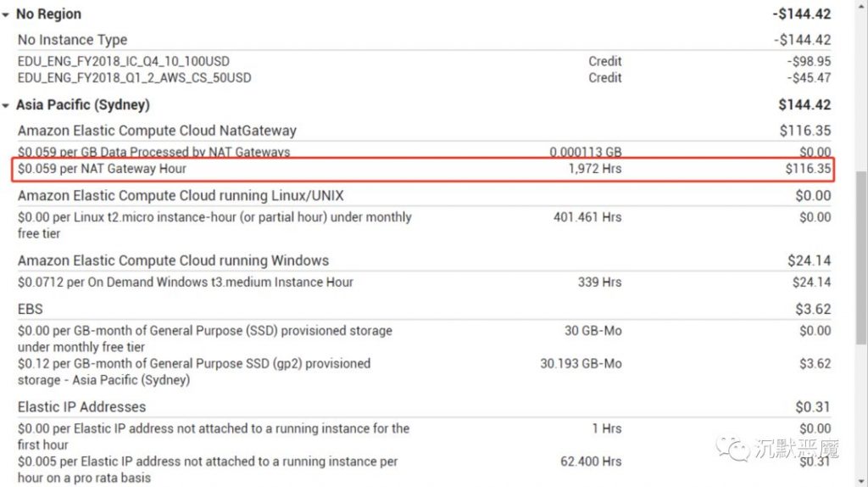Click the Asia Pacific (Sydney) region title
The height and width of the screenshot is (487, 868).
(82, 105)
